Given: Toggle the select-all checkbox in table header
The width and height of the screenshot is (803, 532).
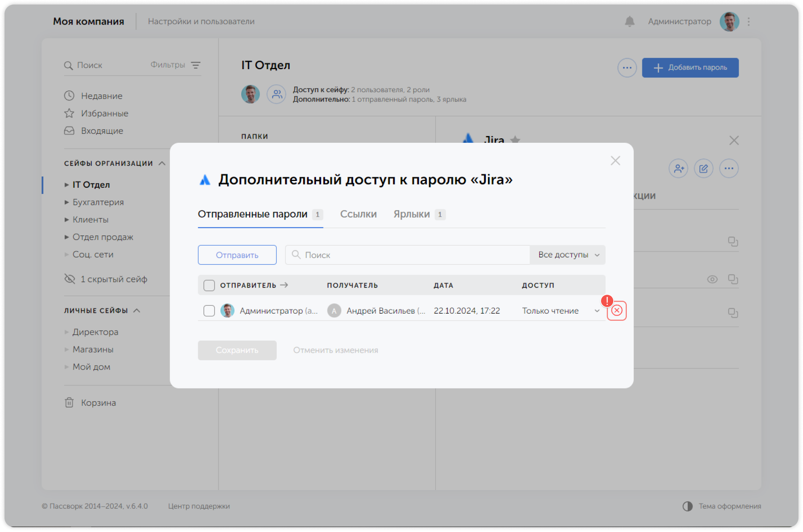Looking at the screenshot, I should [209, 285].
